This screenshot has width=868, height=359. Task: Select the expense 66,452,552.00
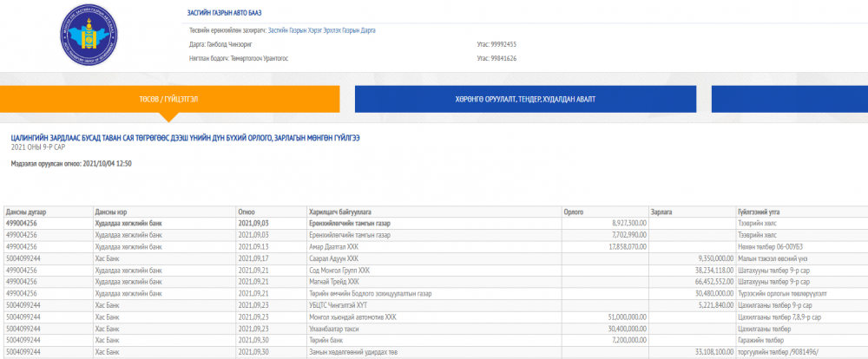pos(714,282)
